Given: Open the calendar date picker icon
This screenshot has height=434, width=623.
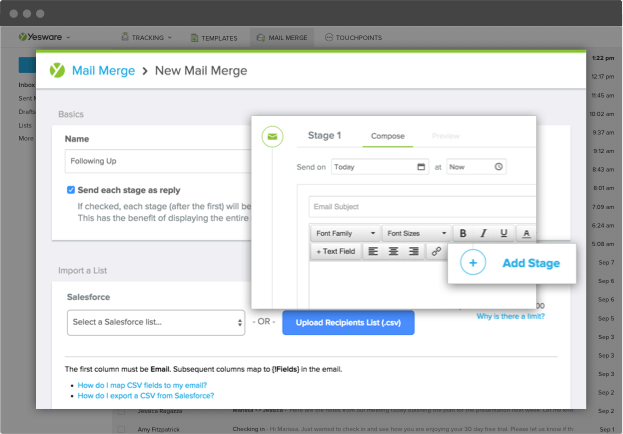Looking at the screenshot, I should tap(421, 167).
